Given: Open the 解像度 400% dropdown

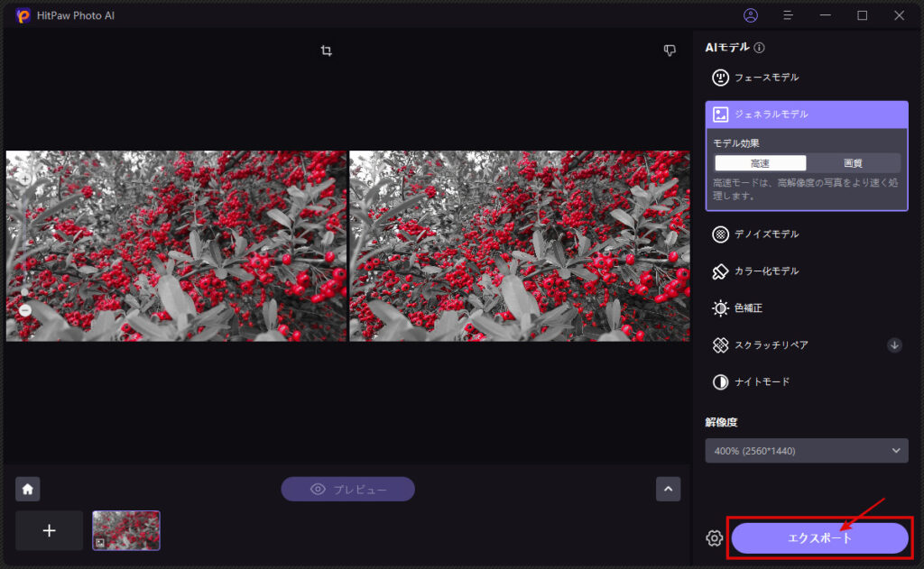Looking at the screenshot, I should [806, 451].
